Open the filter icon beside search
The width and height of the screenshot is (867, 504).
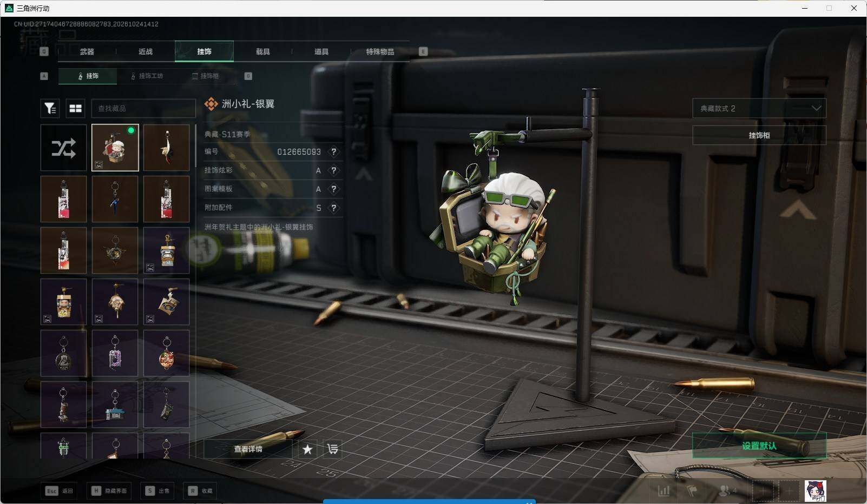(50, 108)
